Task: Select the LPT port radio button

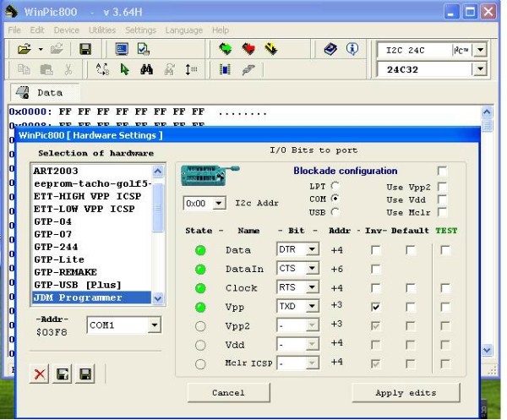Action: click(x=335, y=186)
